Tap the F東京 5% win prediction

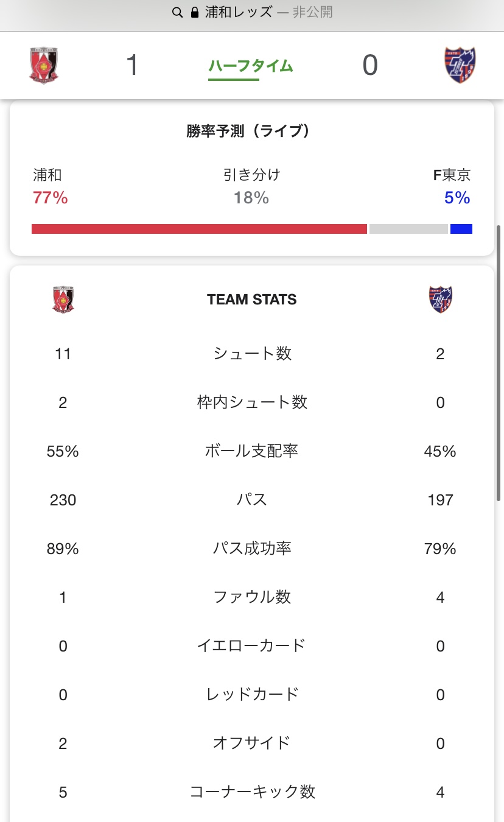point(452,187)
